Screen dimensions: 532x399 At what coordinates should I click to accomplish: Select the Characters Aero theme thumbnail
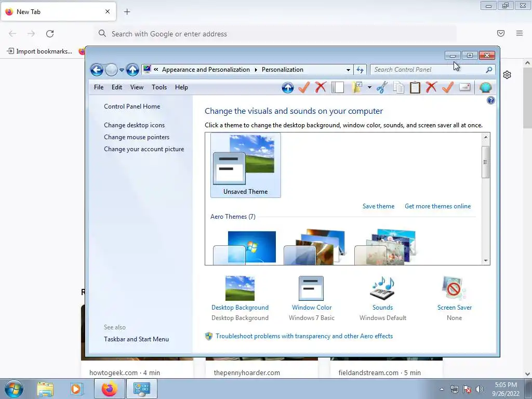click(385, 247)
